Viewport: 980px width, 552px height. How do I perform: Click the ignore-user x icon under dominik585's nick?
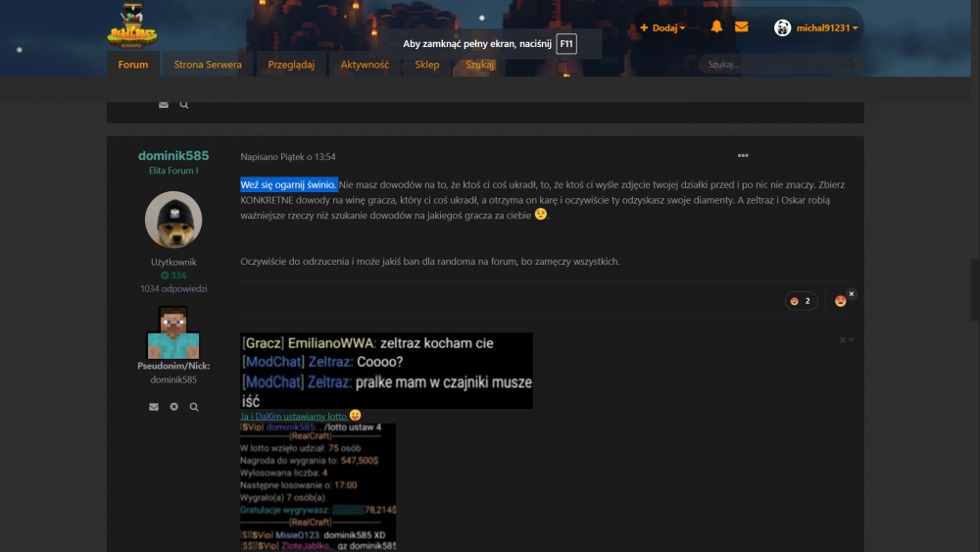point(173,407)
